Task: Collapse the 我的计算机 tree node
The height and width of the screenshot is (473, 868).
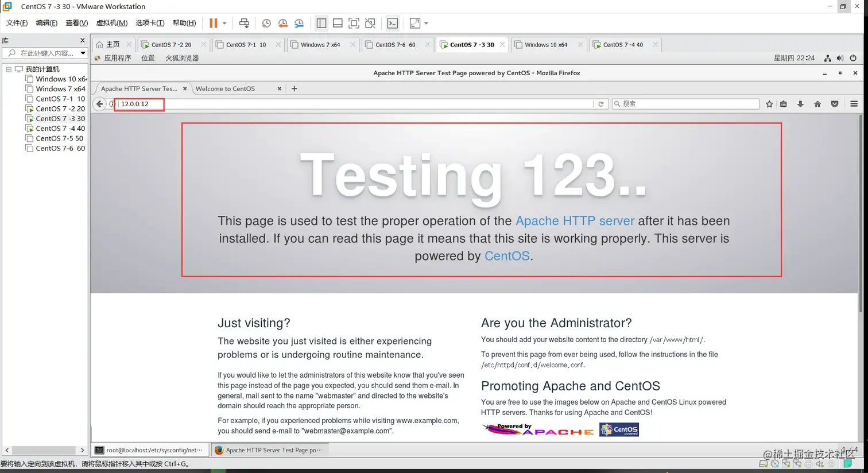Action: 9,69
